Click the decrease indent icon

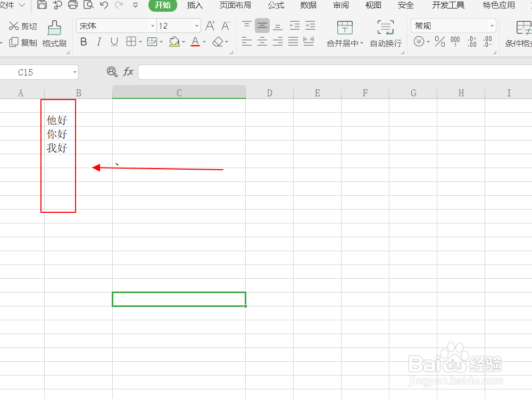tap(295, 26)
